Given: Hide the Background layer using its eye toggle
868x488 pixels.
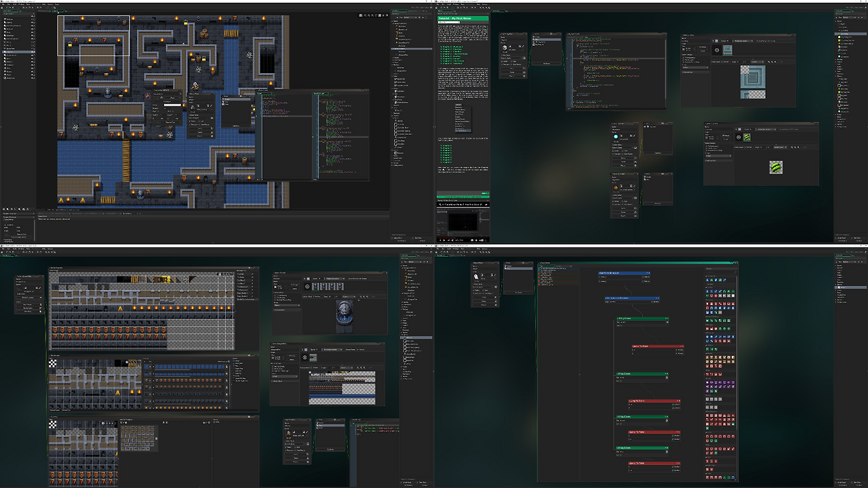Looking at the screenshot, I should point(32,78).
